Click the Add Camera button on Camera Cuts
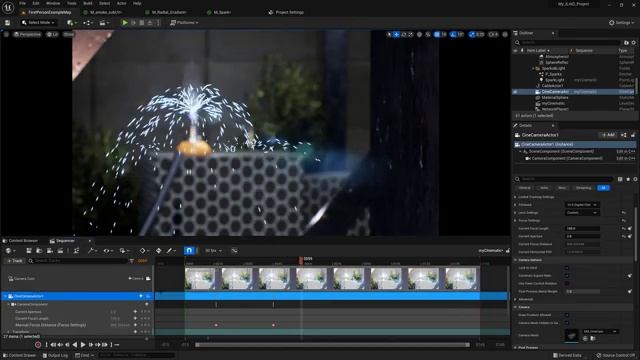 136,279
